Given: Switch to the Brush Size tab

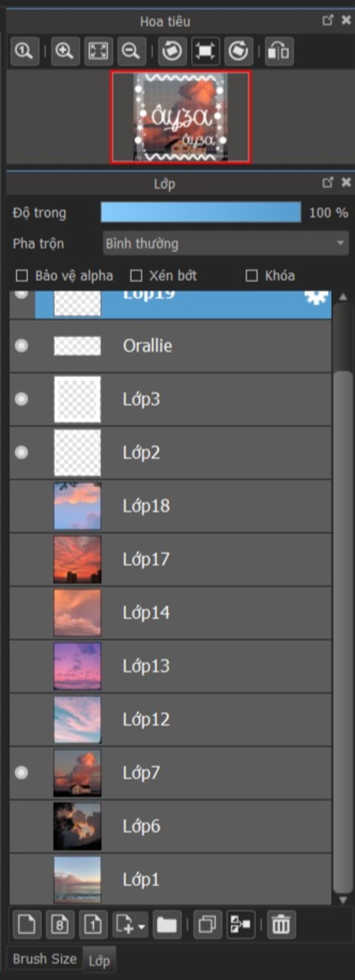Looking at the screenshot, I should pyautogui.click(x=45, y=959).
